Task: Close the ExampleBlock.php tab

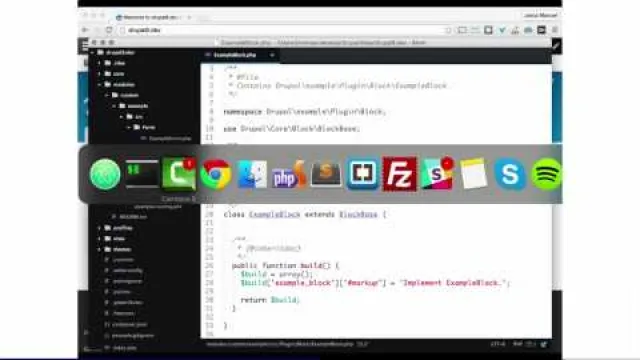Action: (x=272, y=55)
